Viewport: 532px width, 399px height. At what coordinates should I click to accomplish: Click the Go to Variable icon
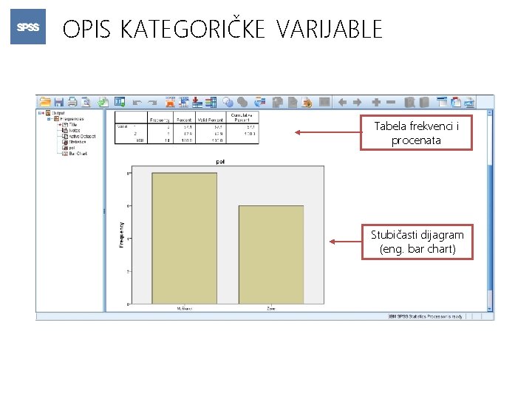click(x=197, y=102)
